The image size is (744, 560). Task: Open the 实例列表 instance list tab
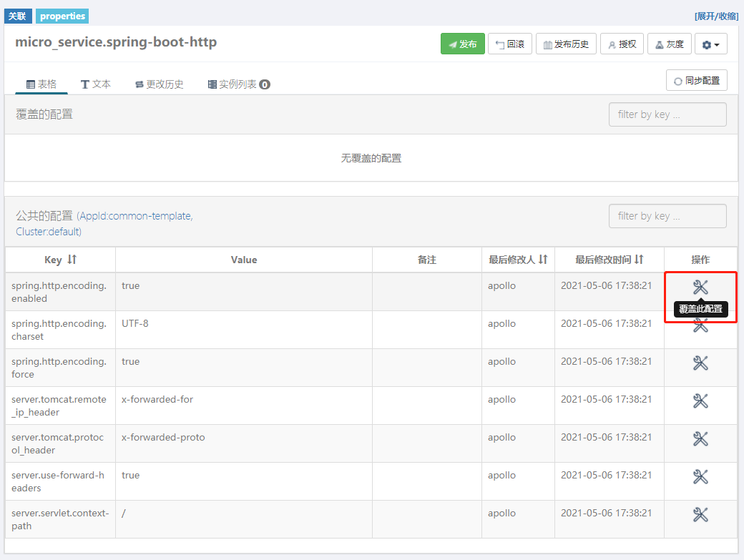[x=238, y=84]
